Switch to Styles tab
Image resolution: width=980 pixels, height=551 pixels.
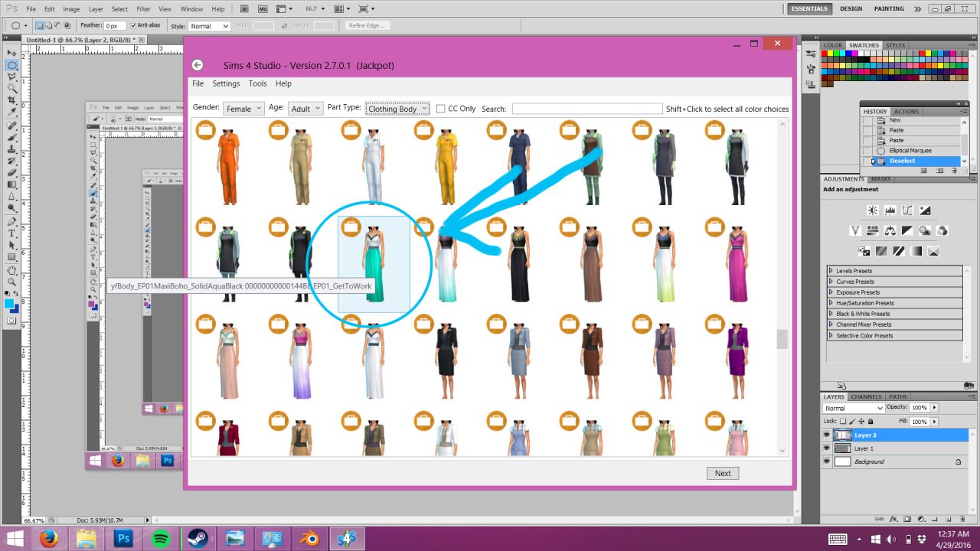click(x=895, y=45)
